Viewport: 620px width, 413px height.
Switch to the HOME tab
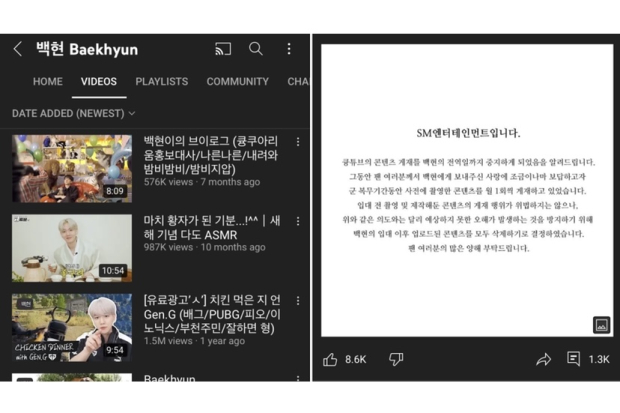coord(48,81)
